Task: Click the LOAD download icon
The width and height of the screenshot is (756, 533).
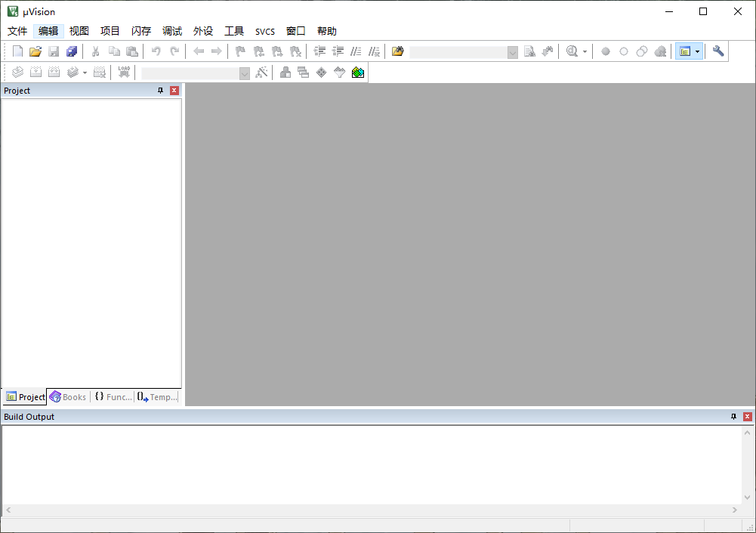Action: click(x=124, y=72)
